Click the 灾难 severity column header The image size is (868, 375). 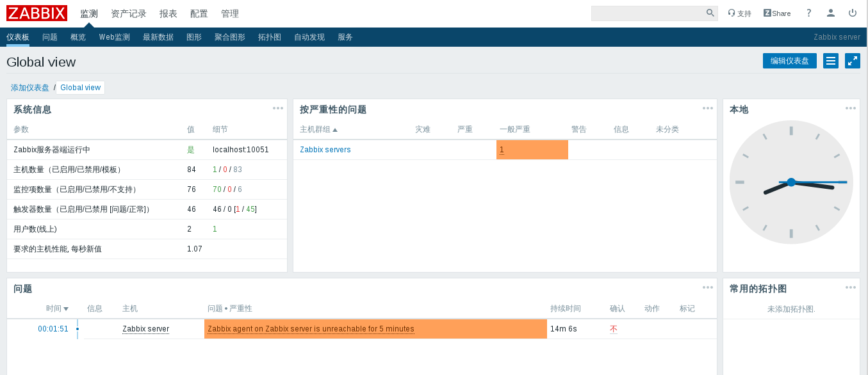[423, 129]
